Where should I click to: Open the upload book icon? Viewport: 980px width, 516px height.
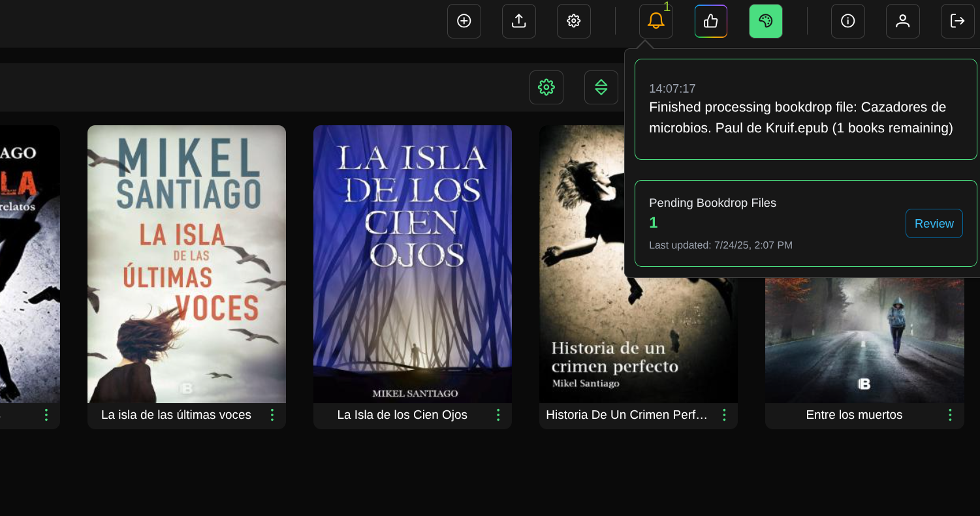coord(519,21)
